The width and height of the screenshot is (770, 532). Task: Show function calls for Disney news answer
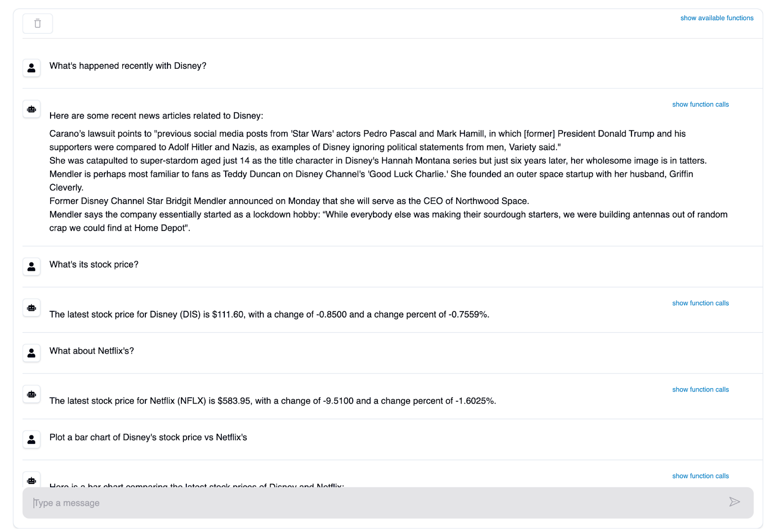point(700,104)
